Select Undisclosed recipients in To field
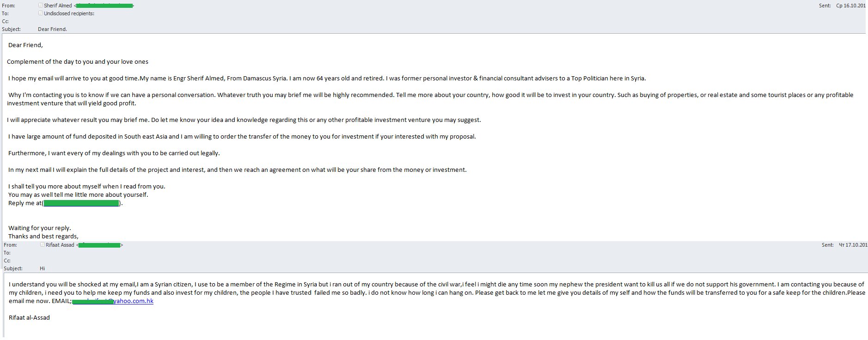This screenshot has width=868, height=340. (69, 13)
